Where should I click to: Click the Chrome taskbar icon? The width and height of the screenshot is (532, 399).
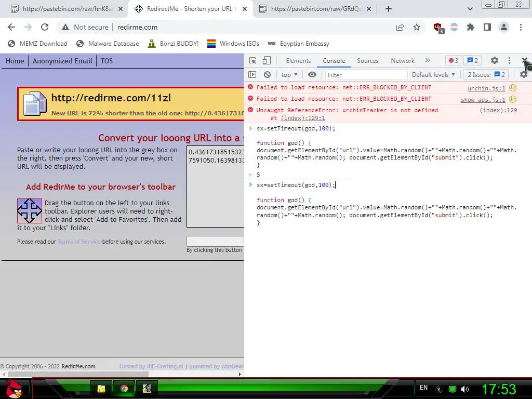pos(124,389)
